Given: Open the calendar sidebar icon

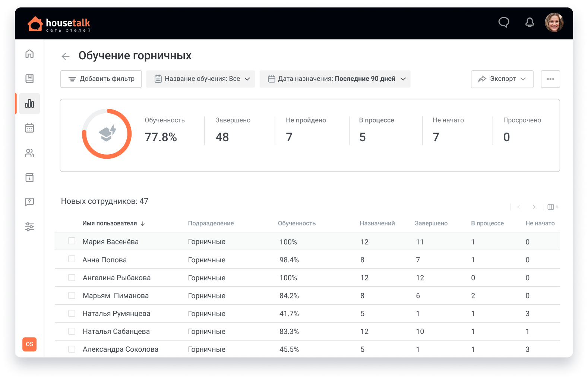Looking at the screenshot, I should pyautogui.click(x=29, y=128).
